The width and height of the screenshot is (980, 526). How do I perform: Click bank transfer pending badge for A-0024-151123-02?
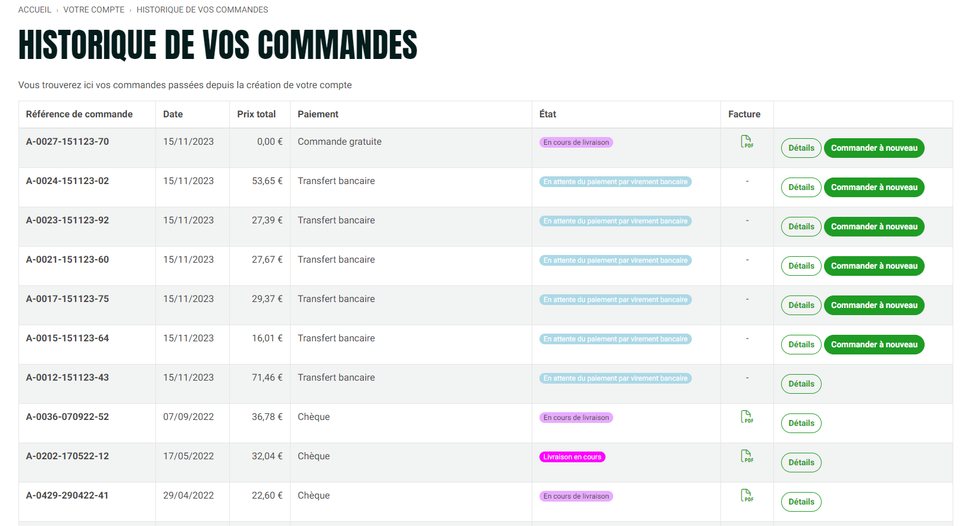coord(615,182)
